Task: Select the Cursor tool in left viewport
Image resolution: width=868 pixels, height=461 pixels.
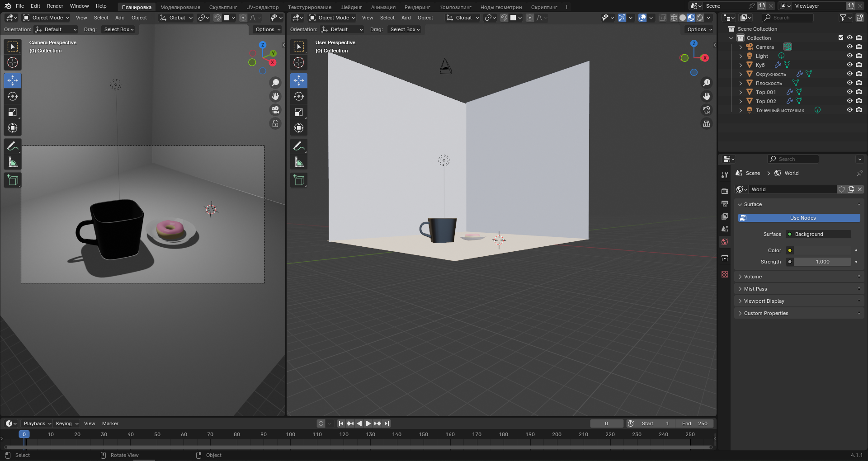Action: click(13, 62)
